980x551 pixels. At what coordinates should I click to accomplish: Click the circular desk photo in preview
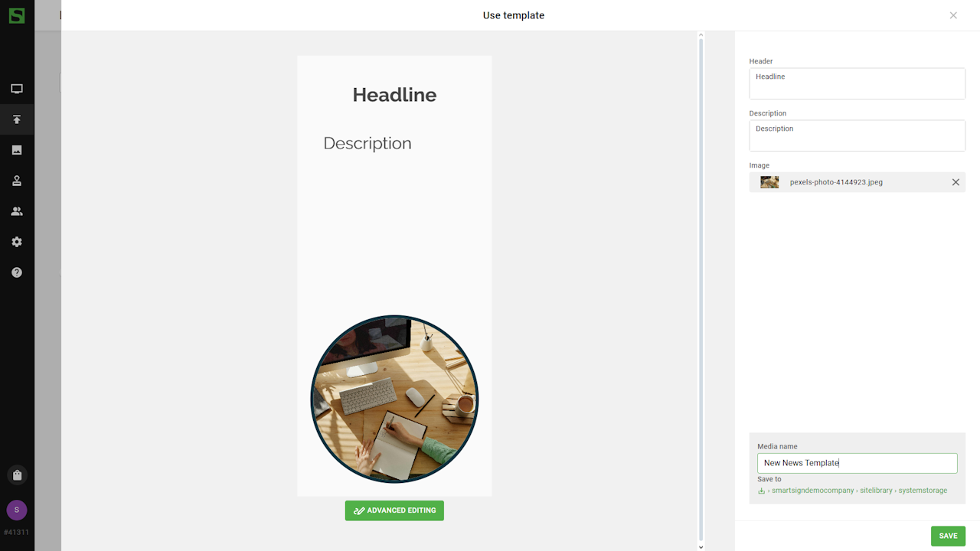(394, 399)
